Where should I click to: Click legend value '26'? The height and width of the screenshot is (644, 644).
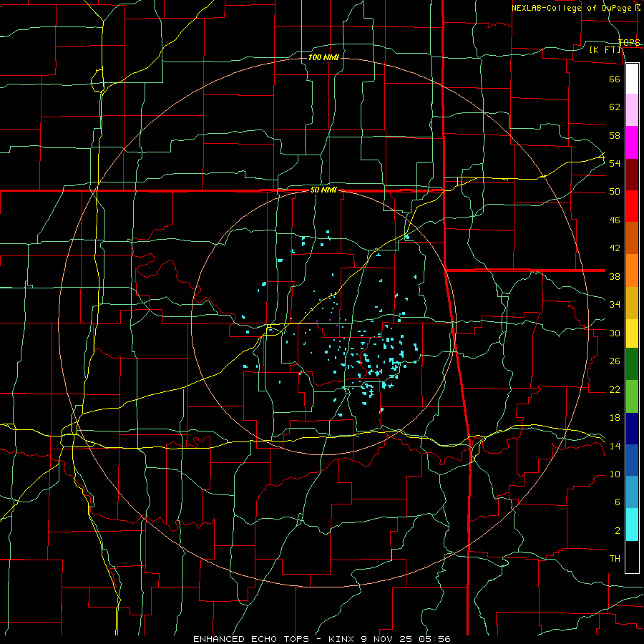tap(615, 361)
